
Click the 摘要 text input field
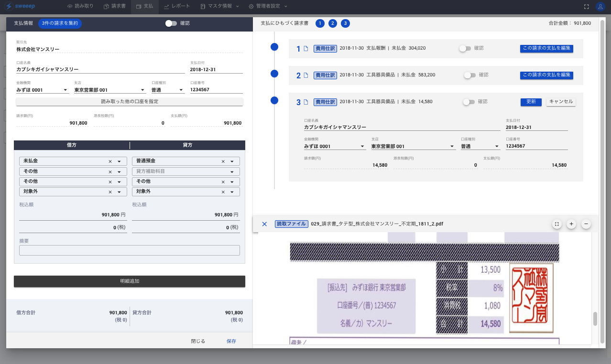(x=130, y=250)
